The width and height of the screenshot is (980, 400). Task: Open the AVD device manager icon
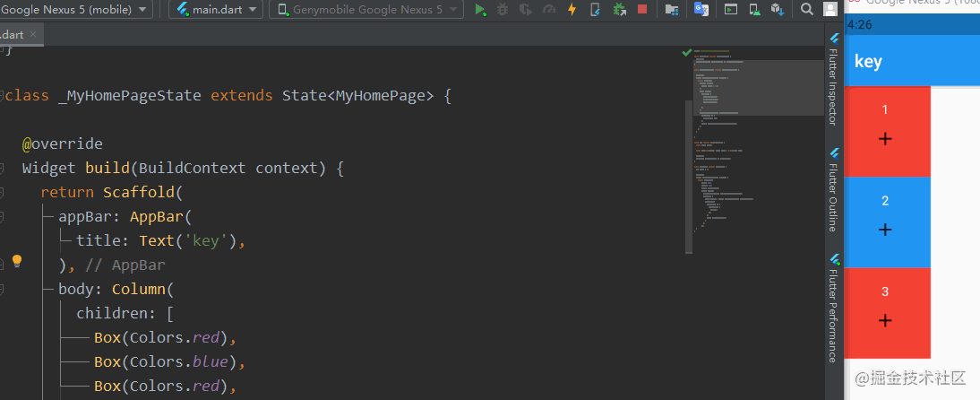pos(754,9)
